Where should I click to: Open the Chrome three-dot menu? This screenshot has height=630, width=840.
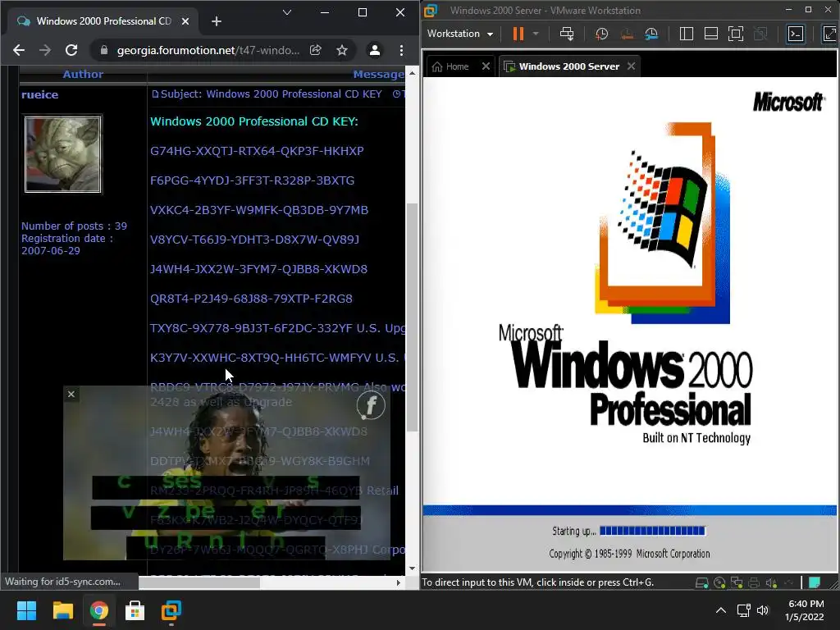click(x=401, y=50)
